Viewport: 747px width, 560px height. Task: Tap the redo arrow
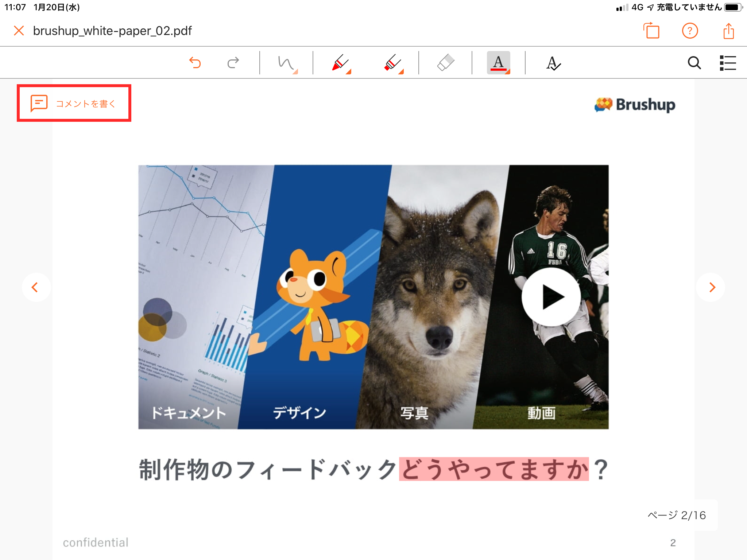pyautogui.click(x=233, y=63)
